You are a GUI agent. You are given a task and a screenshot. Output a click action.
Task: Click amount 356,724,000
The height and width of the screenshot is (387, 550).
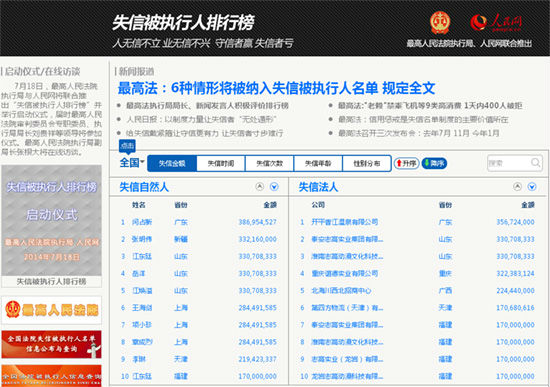pos(515,222)
